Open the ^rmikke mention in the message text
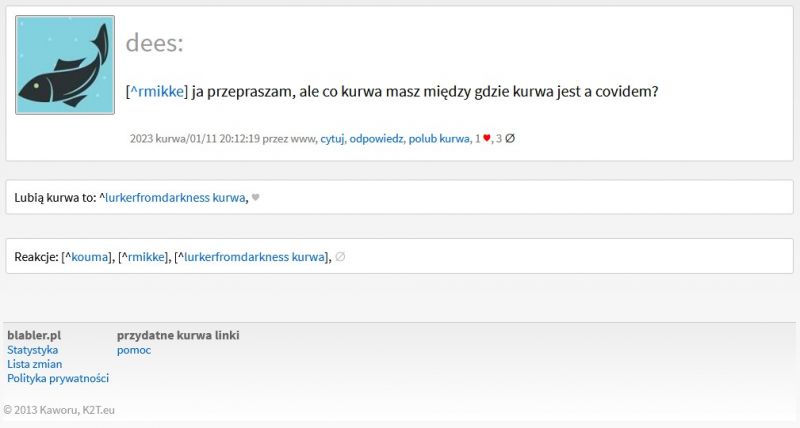800x428 pixels. coord(157,91)
